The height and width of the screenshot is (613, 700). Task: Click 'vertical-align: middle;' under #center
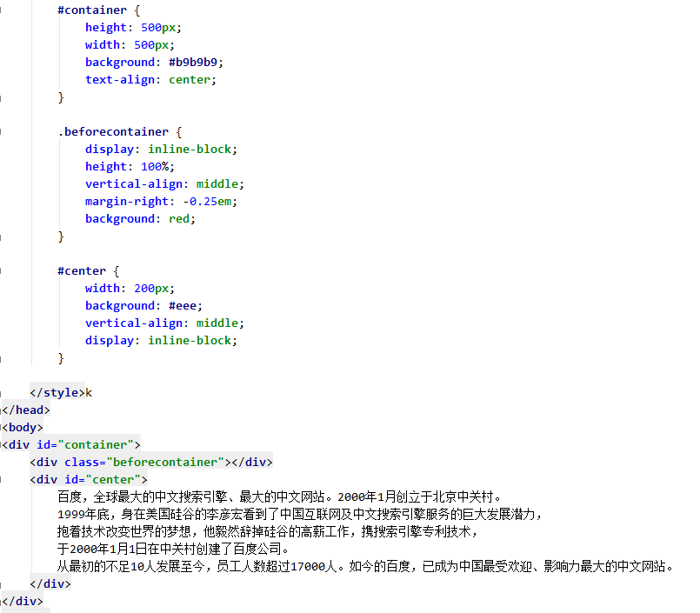pos(164,323)
